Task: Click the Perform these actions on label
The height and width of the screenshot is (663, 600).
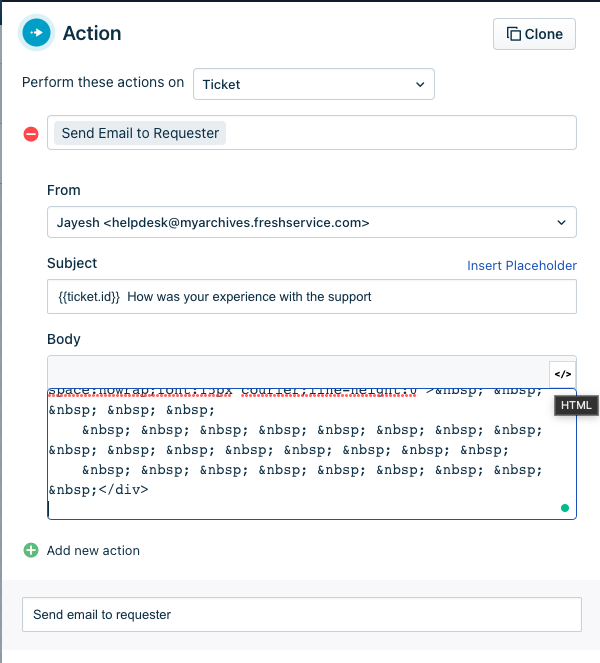Action: [x=102, y=82]
